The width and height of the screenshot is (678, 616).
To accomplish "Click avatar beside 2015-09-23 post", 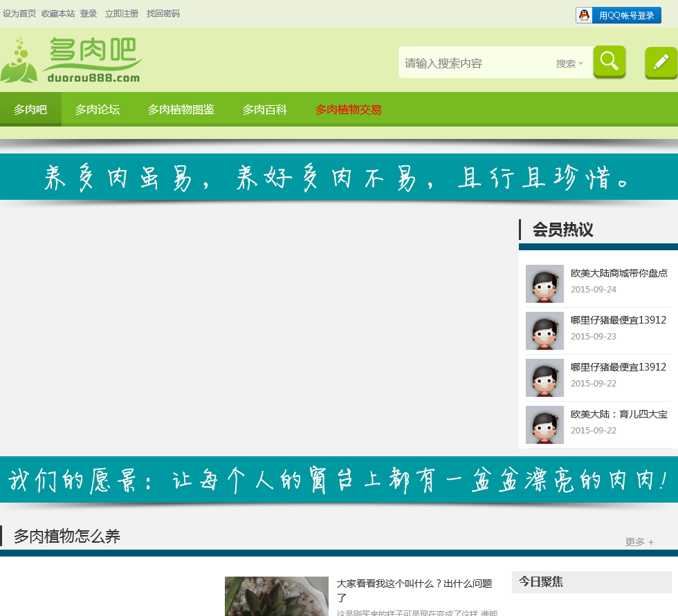I will (544, 330).
